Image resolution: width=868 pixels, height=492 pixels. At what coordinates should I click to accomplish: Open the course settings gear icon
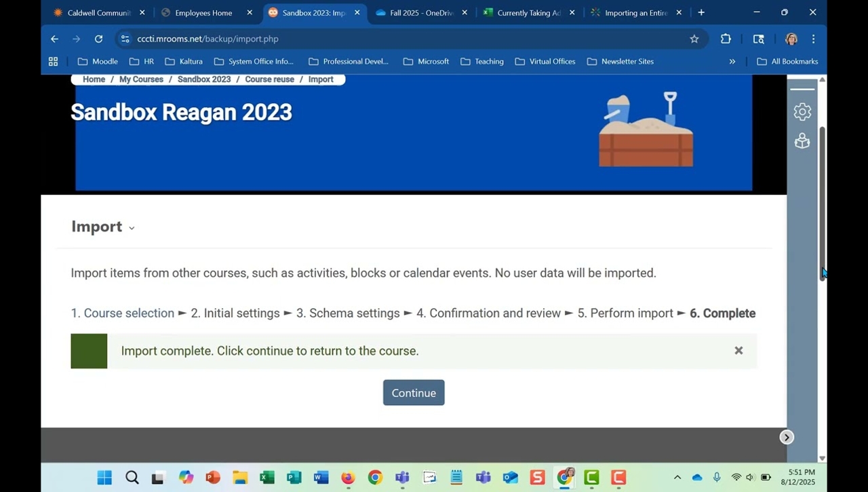pyautogui.click(x=802, y=112)
